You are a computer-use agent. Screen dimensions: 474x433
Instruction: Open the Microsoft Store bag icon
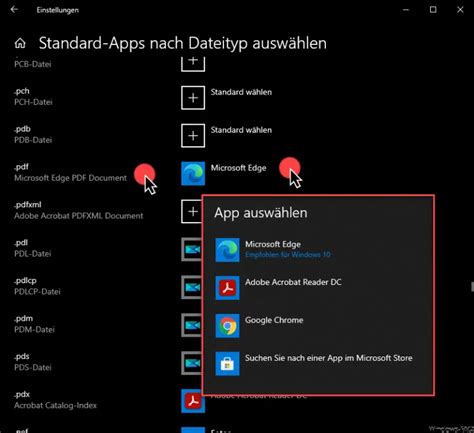click(227, 364)
